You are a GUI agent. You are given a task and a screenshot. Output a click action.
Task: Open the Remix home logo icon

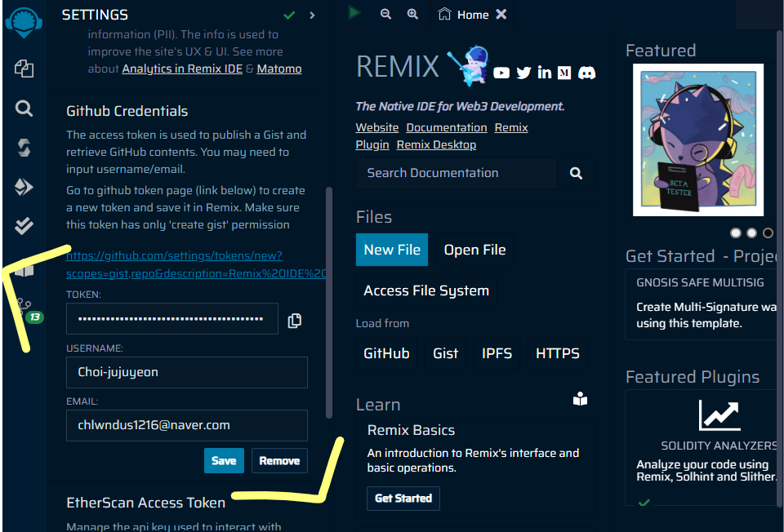click(24, 23)
